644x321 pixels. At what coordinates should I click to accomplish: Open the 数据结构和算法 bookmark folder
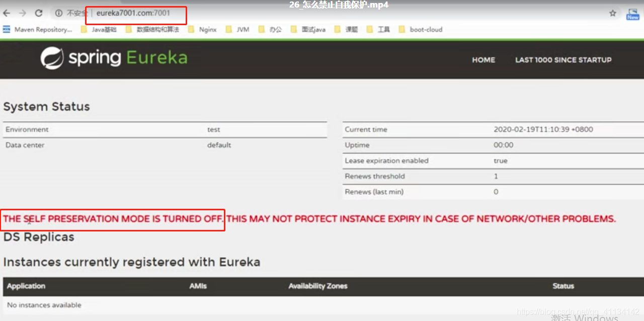coord(152,30)
